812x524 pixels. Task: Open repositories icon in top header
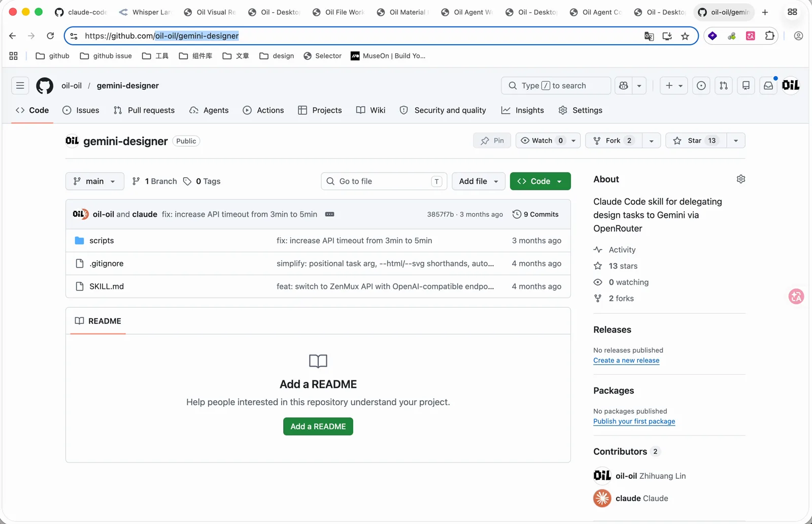746,85
